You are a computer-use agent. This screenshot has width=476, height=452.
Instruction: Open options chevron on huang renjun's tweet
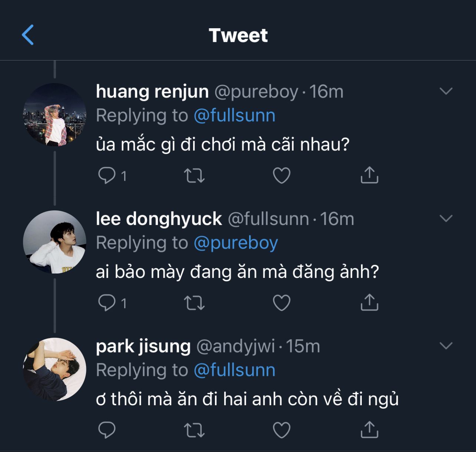[446, 91]
